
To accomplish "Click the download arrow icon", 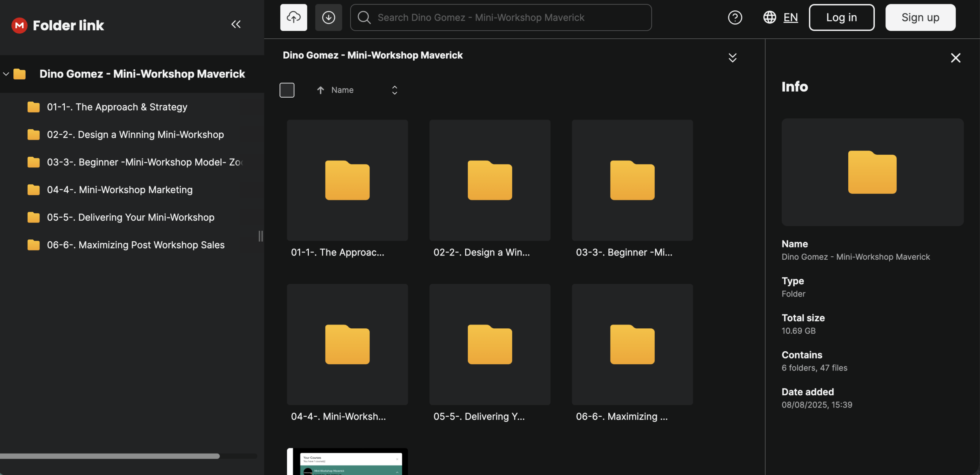I will click(x=328, y=17).
